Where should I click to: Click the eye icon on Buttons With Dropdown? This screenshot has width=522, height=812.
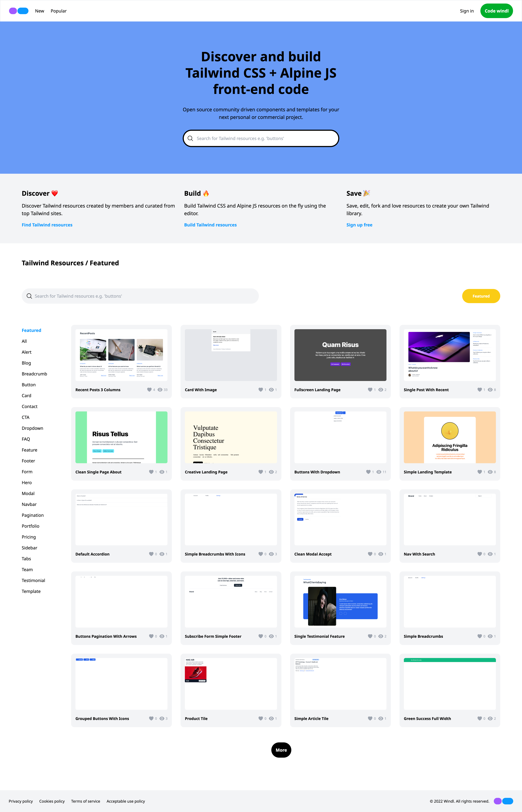379,472
